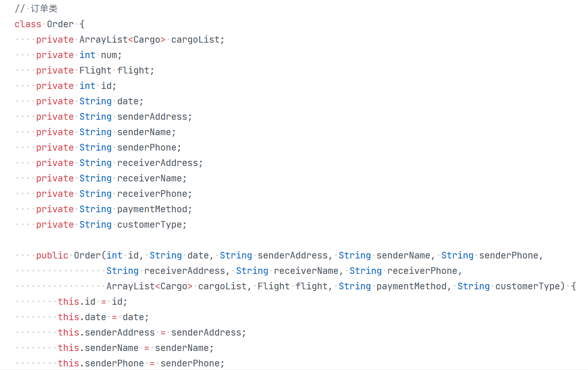This screenshot has width=588, height=370.
Task: Click ArrayList<Cargo> type in the cargoList field declaration
Action: coord(122,40)
